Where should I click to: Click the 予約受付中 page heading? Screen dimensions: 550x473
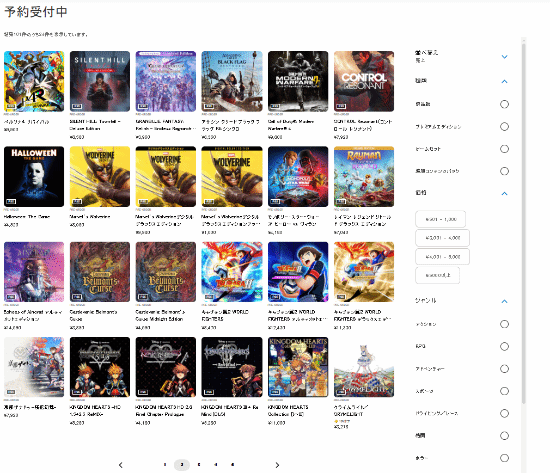pyautogui.click(x=36, y=12)
